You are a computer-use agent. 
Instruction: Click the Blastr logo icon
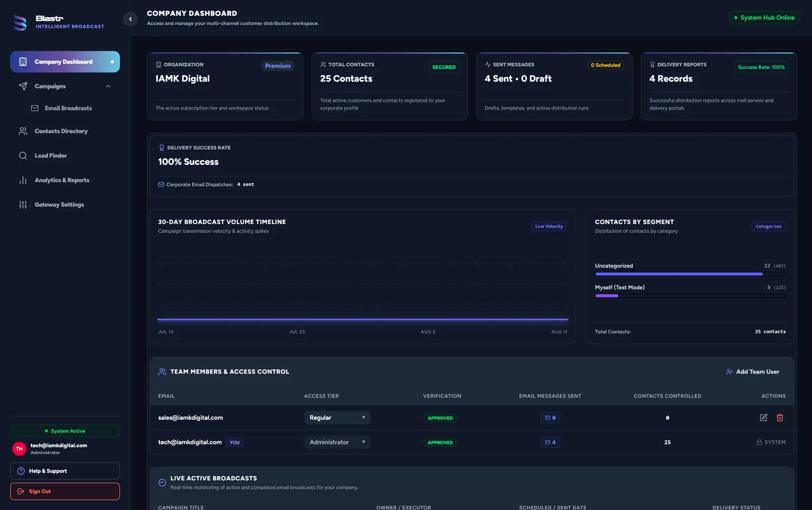(20, 23)
